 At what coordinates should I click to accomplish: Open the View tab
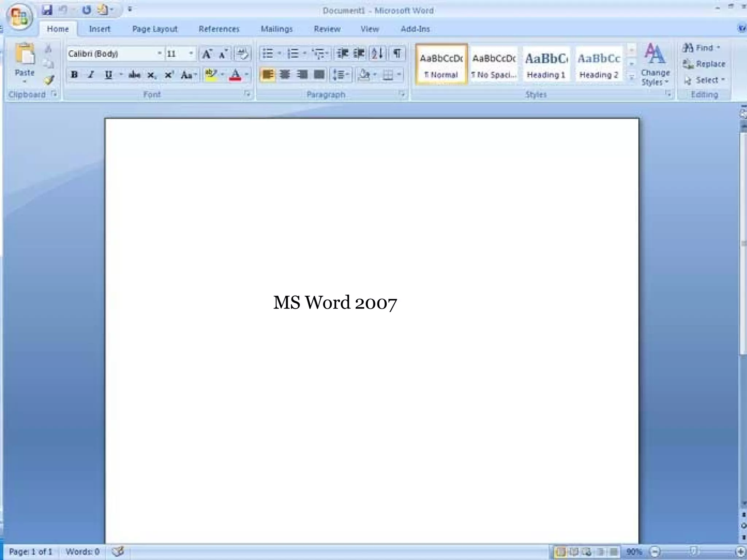[x=370, y=29]
